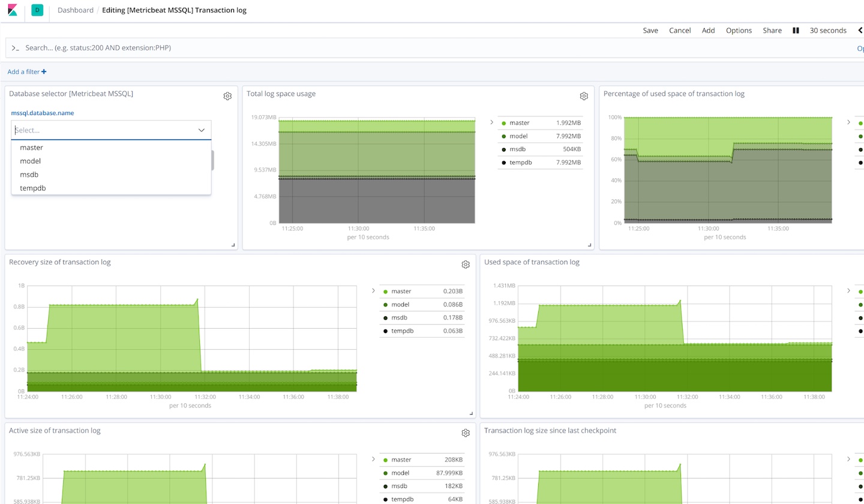Select model 0.086B legend row
This screenshot has width=864, height=504.
point(422,305)
